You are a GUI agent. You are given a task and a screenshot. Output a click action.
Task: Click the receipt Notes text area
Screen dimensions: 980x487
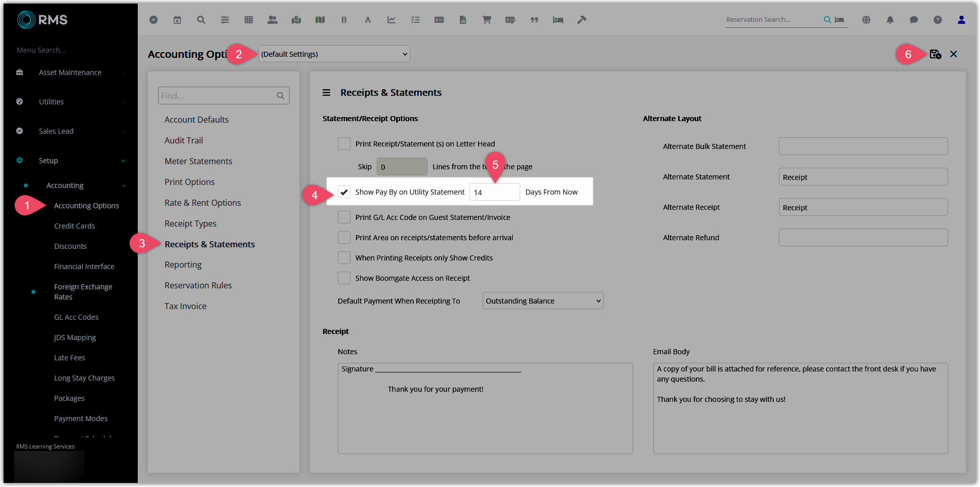(x=485, y=408)
